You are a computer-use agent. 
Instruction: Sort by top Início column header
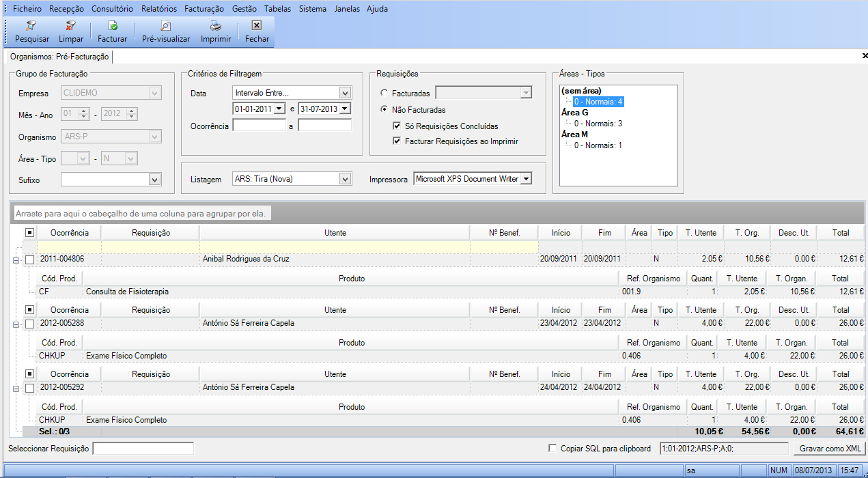click(561, 233)
